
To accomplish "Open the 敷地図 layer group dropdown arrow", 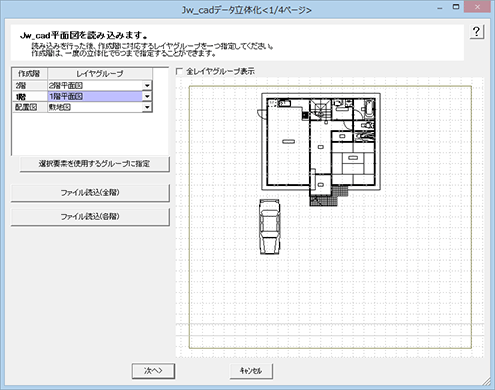I will (147, 107).
